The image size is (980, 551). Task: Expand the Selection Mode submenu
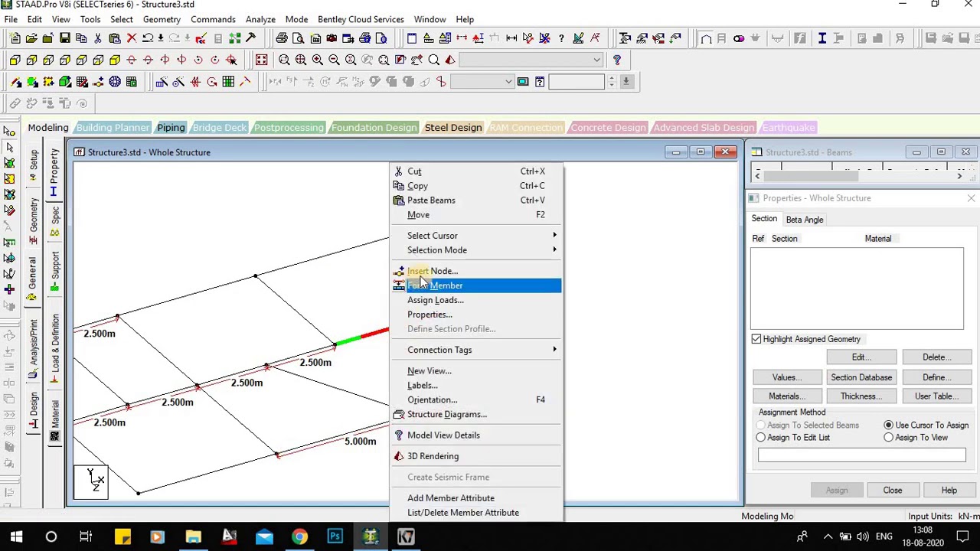point(476,250)
